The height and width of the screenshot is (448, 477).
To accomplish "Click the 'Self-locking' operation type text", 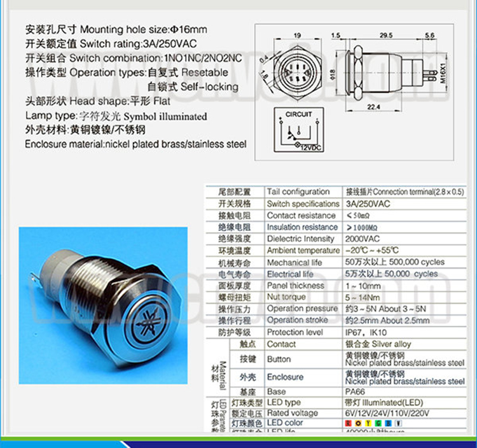I will [x=210, y=87].
